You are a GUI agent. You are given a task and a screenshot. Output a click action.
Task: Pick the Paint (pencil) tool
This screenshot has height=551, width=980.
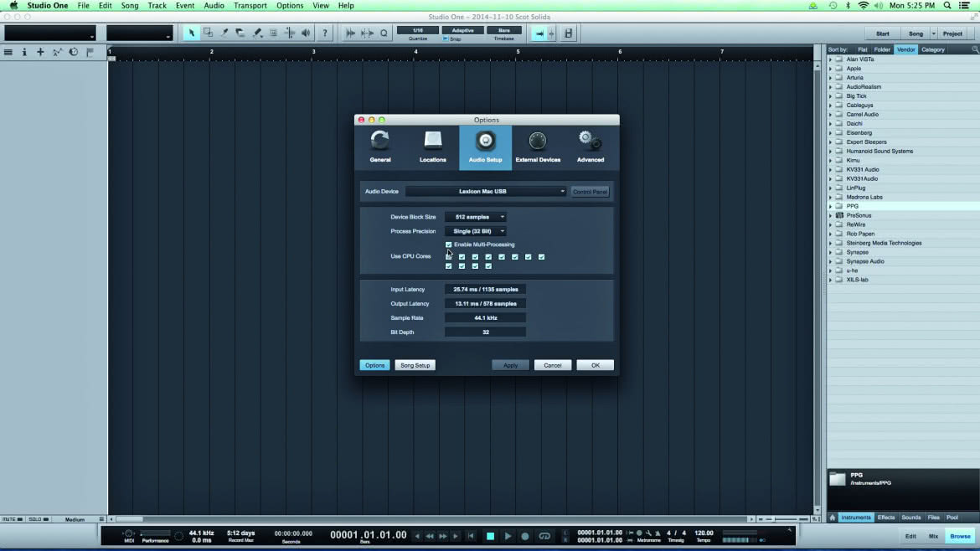click(x=257, y=33)
